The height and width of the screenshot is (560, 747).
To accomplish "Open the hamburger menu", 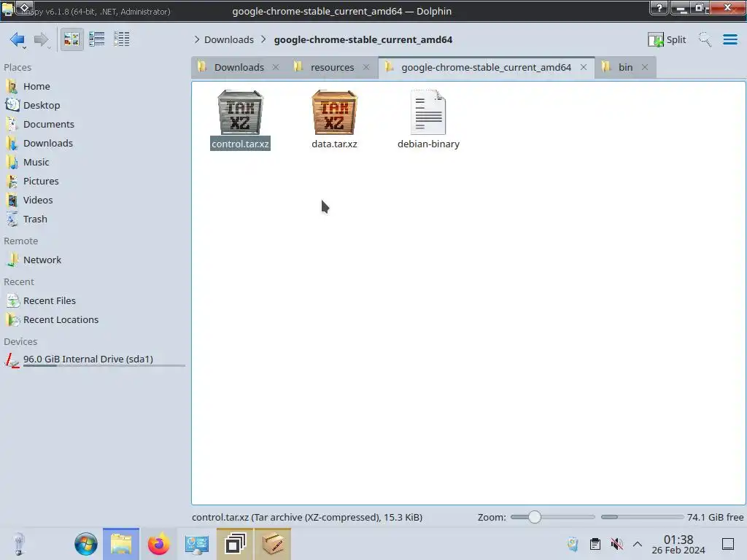I will click(729, 39).
